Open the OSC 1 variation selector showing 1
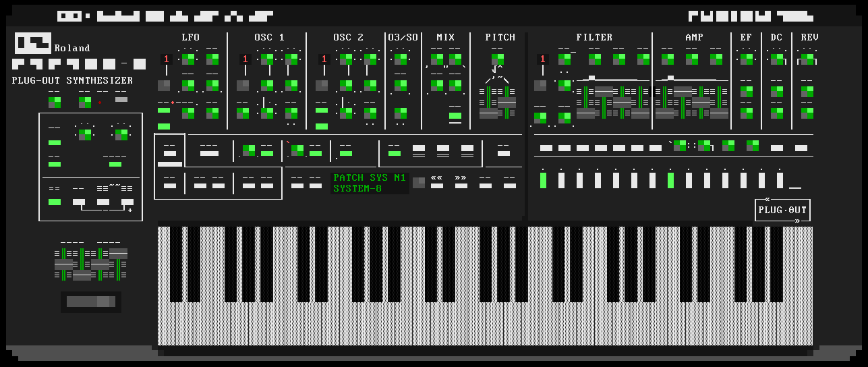Screen dimensions: 868x367 pyautogui.click(x=244, y=59)
